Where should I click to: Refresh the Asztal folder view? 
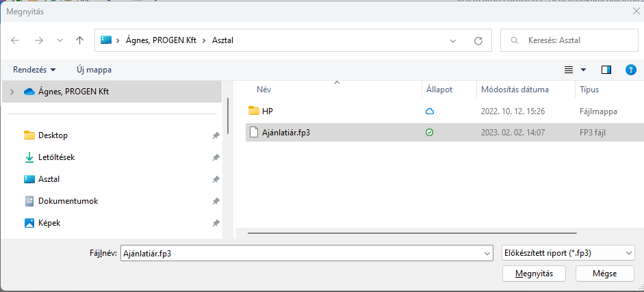(478, 41)
